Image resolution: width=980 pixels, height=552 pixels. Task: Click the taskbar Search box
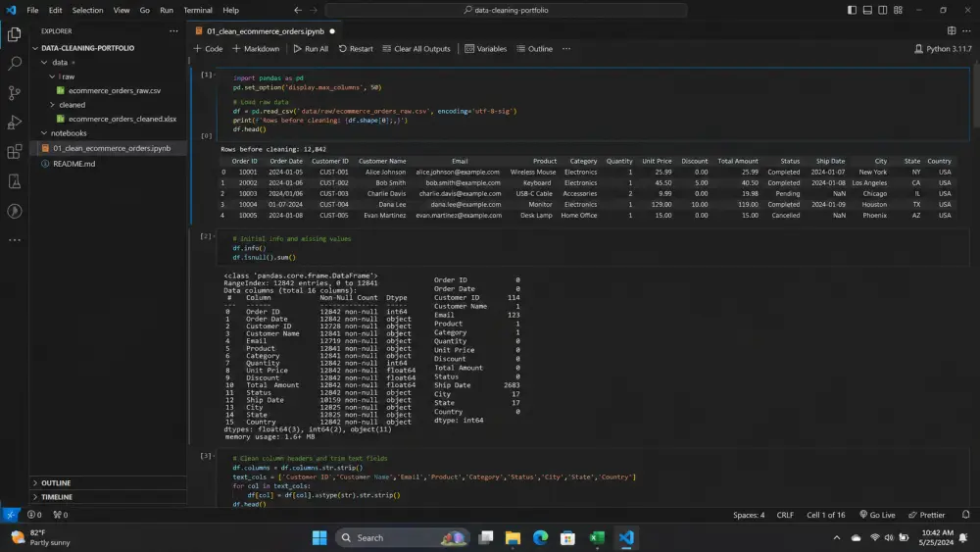tap(402, 537)
